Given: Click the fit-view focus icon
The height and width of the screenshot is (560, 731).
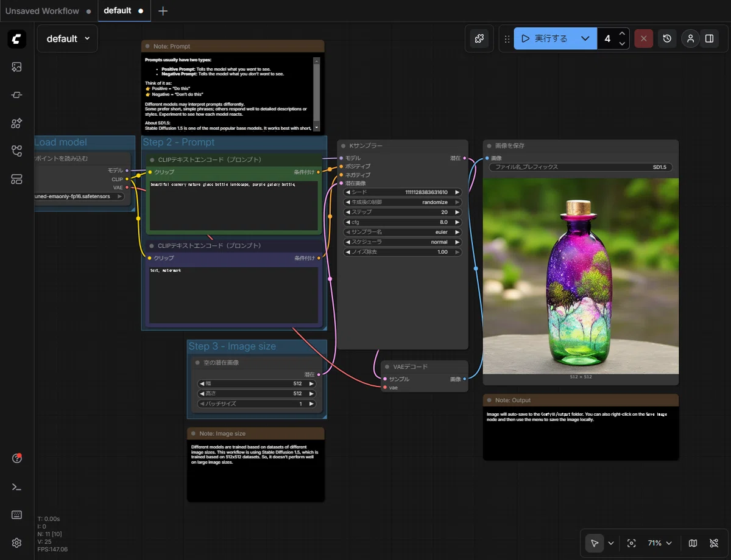Looking at the screenshot, I should tap(632, 543).
